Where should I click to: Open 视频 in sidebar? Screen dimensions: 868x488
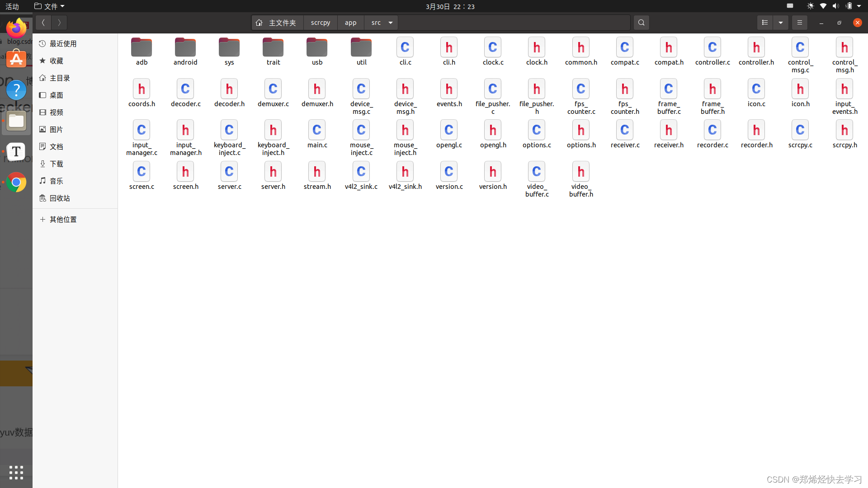point(75,112)
